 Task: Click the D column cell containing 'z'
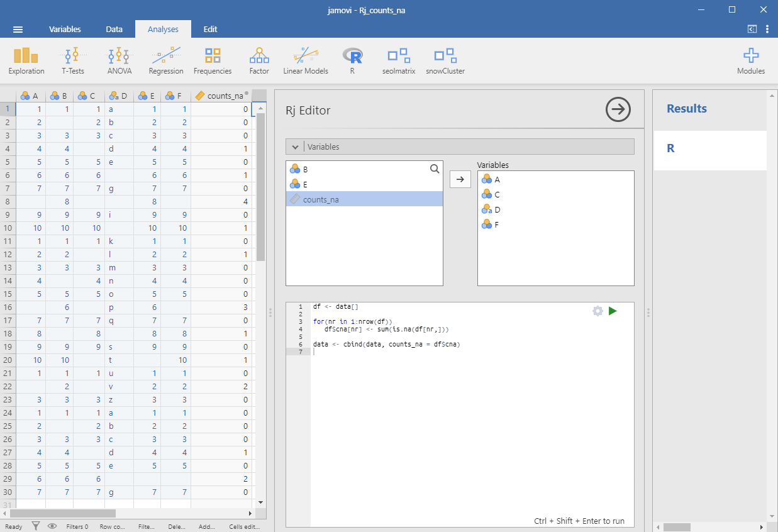pos(119,399)
